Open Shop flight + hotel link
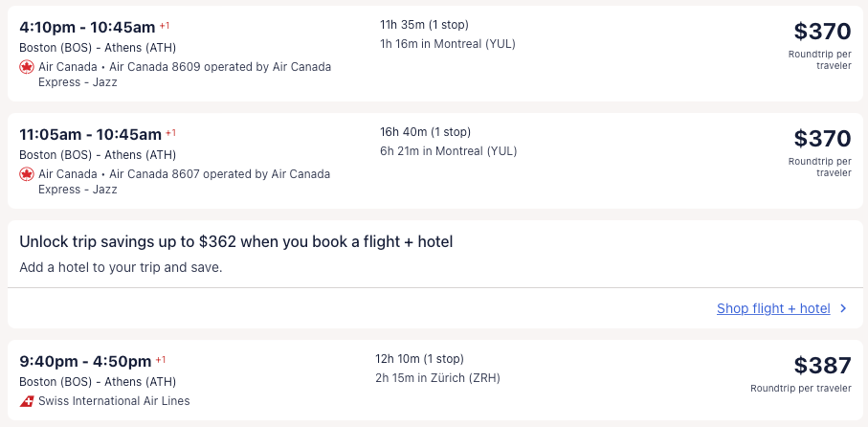 [x=773, y=308]
